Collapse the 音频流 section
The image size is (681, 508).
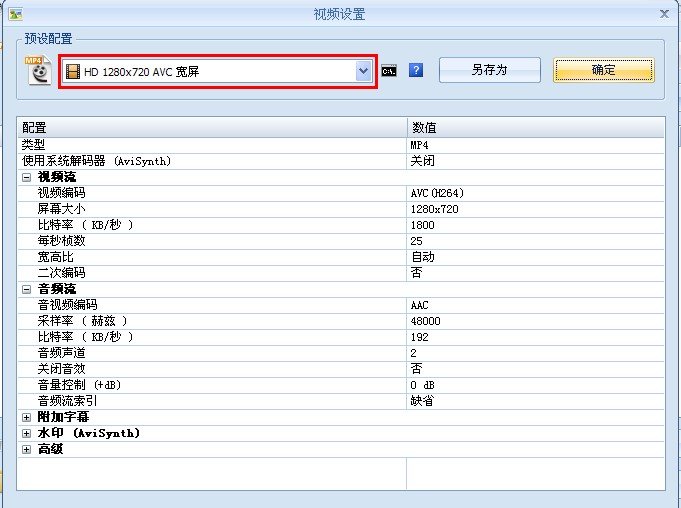(x=26, y=289)
